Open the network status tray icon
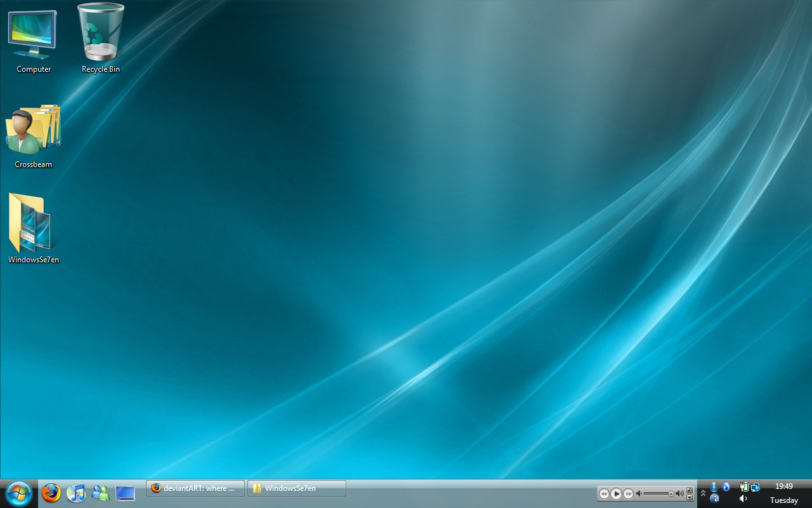The height and width of the screenshot is (508, 812). [x=755, y=488]
